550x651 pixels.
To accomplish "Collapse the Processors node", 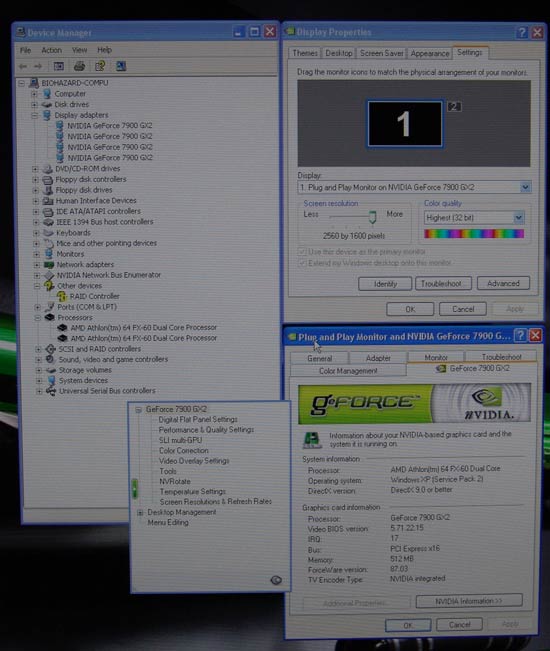I will 37,318.
